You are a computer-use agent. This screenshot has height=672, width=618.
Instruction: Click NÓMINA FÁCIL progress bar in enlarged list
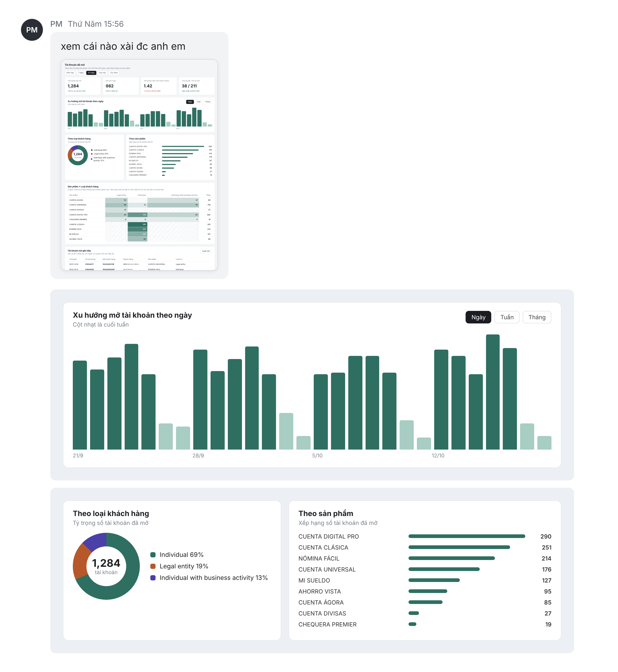click(x=451, y=558)
